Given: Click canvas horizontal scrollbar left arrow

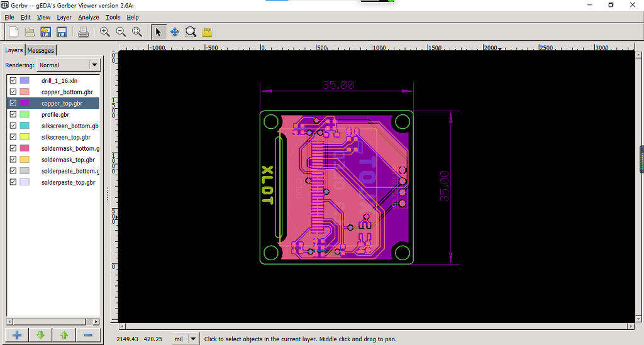Looking at the screenshot, I should coord(123,327).
